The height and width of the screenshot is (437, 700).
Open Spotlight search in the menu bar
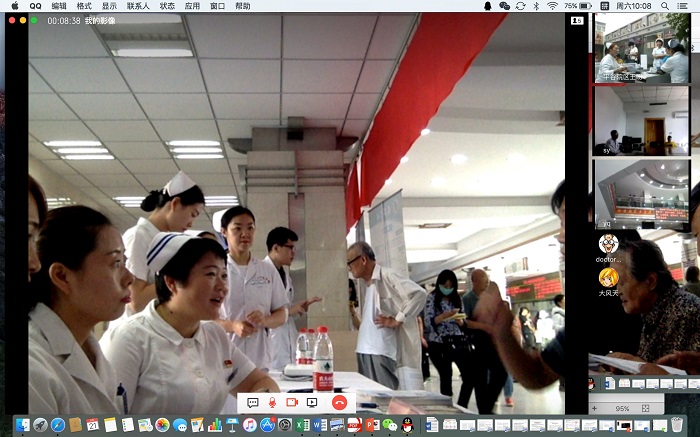point(661,6)
